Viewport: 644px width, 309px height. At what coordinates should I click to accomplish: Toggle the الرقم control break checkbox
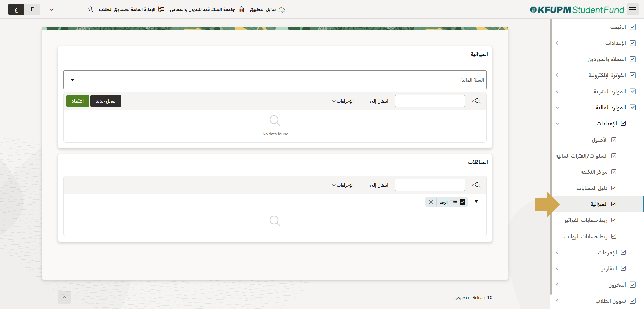tap(462, 202)
